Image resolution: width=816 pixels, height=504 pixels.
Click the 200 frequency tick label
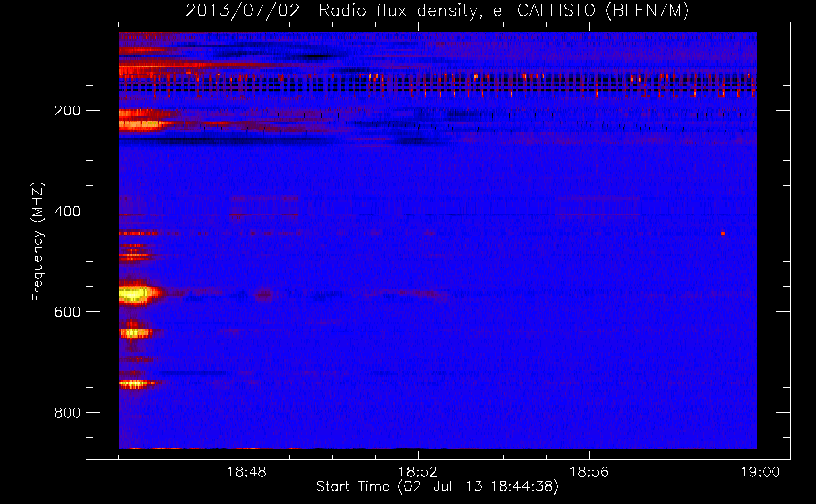coord(68,110)
